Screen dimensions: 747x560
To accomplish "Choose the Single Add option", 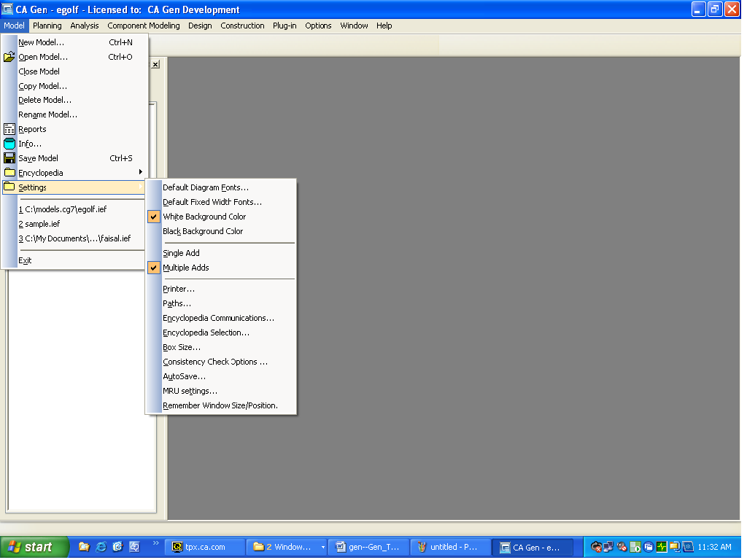I will click(181, 253).
